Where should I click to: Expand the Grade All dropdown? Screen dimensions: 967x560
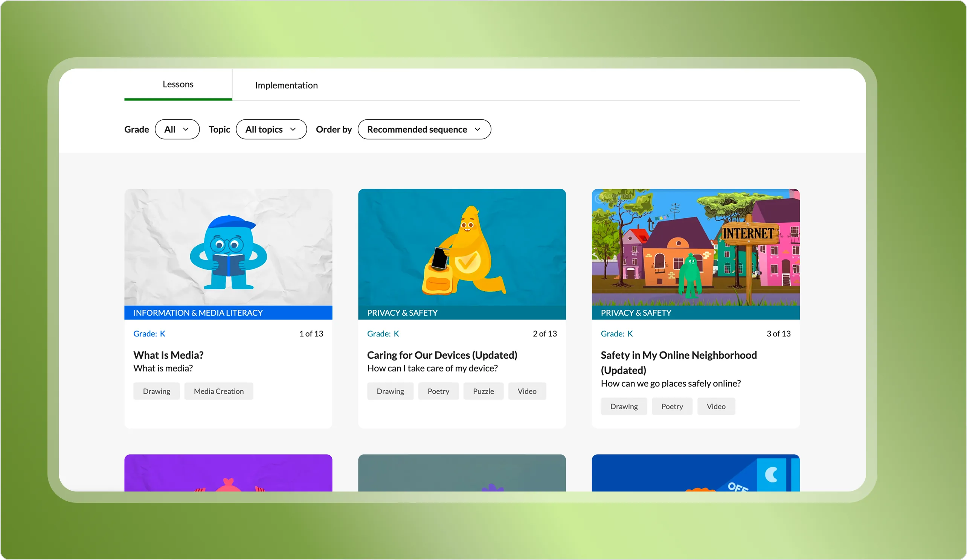[x=177, y=129]
